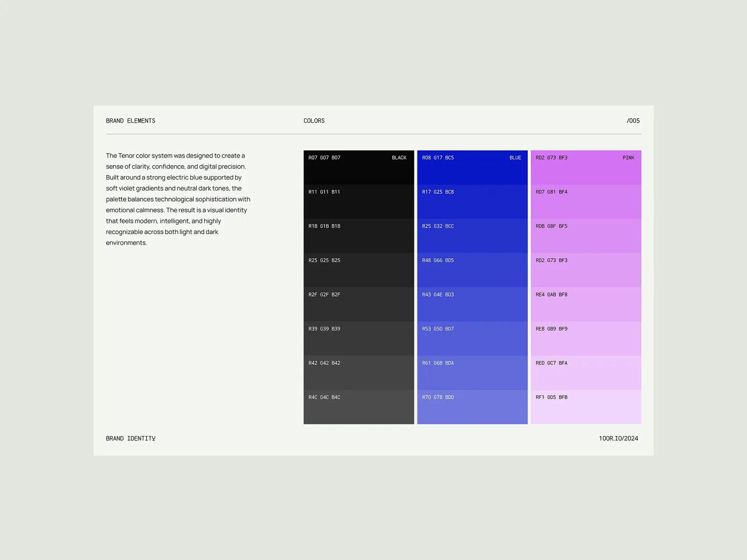Select the black swatch R07 G07 B07
The height and width of the screenshot is (560, 747).
click(359, 168)
